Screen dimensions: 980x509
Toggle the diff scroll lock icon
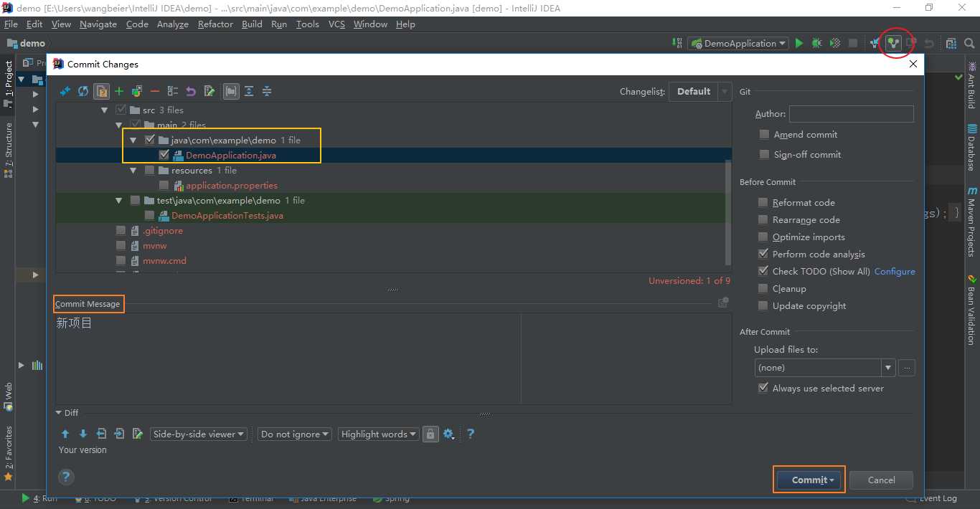pos(430,434)
